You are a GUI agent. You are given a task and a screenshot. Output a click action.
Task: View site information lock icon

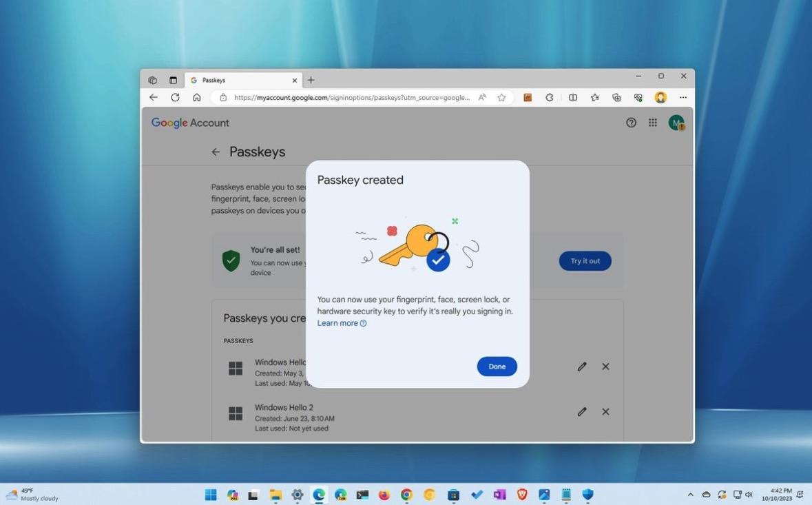pos(223,97)
